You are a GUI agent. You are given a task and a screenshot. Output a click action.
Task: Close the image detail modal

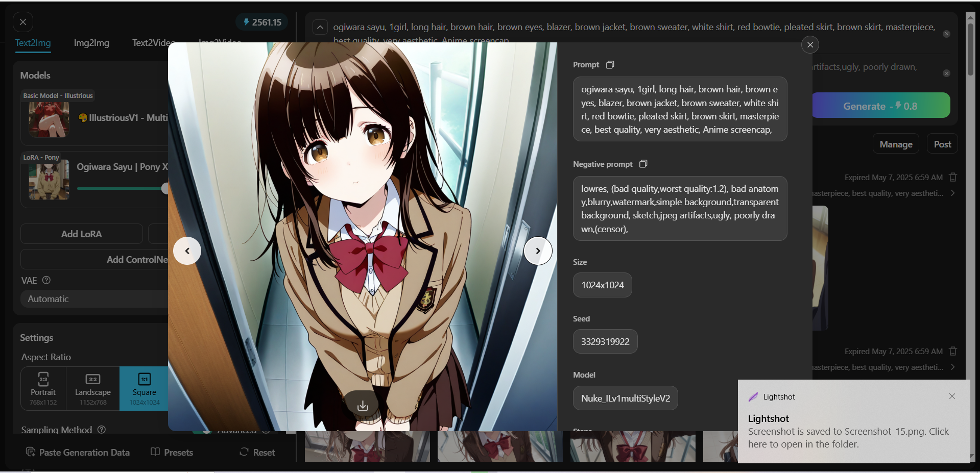810,45
